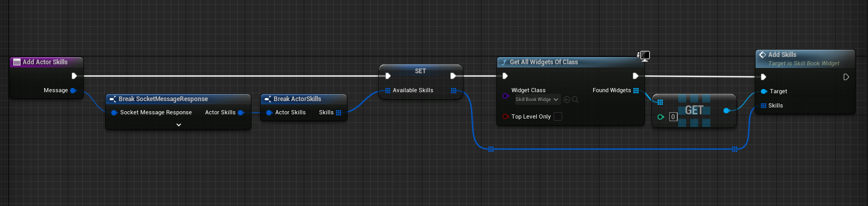
Task: Click exec output pin of Get All Widgets Of Class
Action: tap(635, 76)
